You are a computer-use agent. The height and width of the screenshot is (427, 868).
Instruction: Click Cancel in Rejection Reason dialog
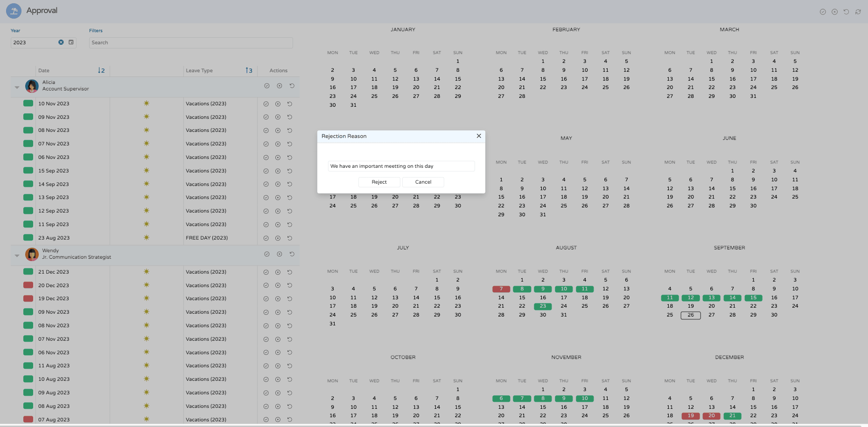tap(423, 182)
